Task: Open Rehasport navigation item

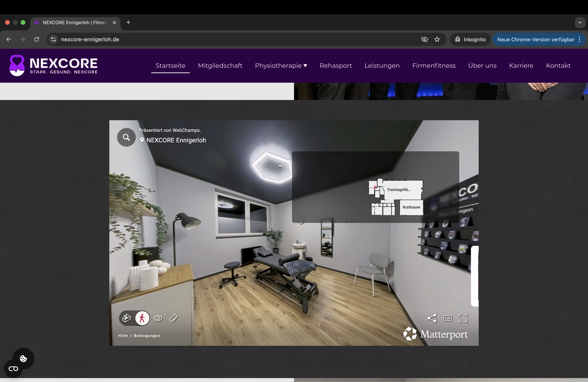Action: point(336,66)
